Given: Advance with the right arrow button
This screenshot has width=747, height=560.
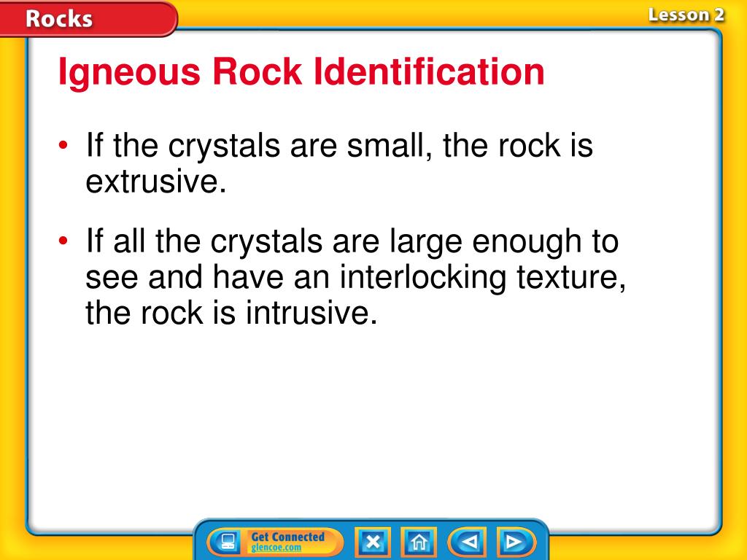Looking at the screenshot, I should click(516, 542).
